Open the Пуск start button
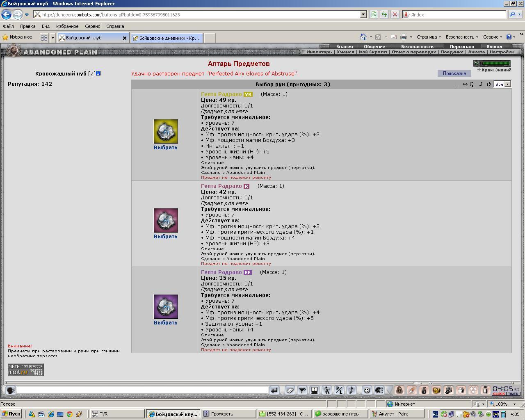The width and height of the screenshot is (525, 420). pos(11,414)
